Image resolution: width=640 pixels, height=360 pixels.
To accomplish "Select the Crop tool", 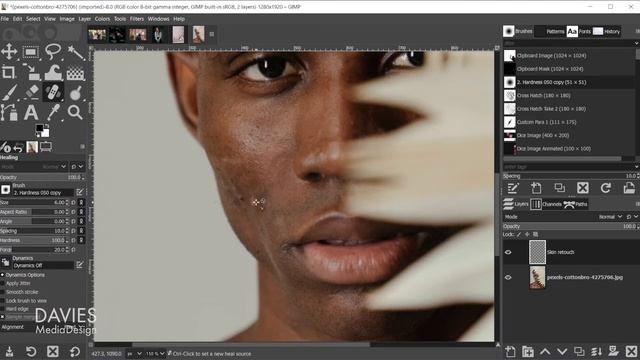I will coord(9,72).
